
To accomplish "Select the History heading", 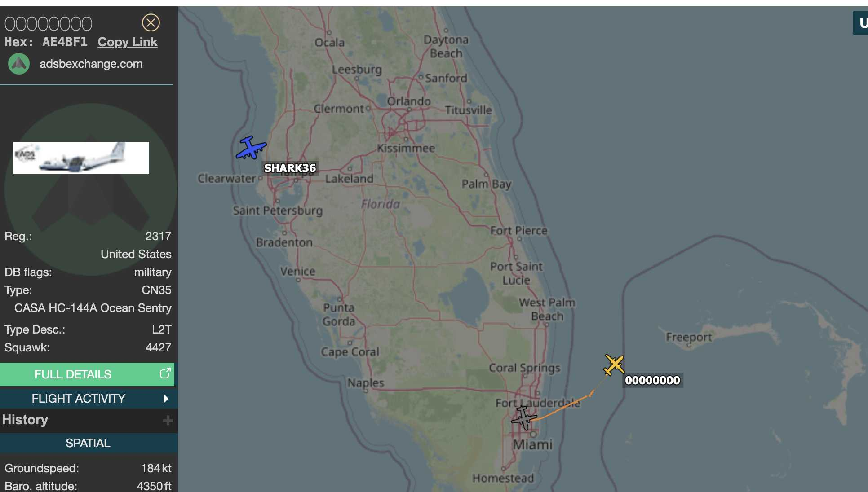I will 25,419.
